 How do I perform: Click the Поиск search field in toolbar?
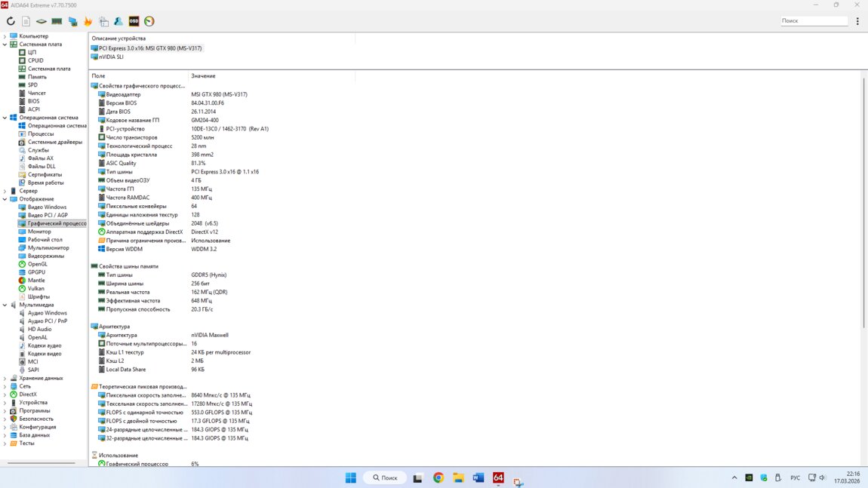pos(814,21)
